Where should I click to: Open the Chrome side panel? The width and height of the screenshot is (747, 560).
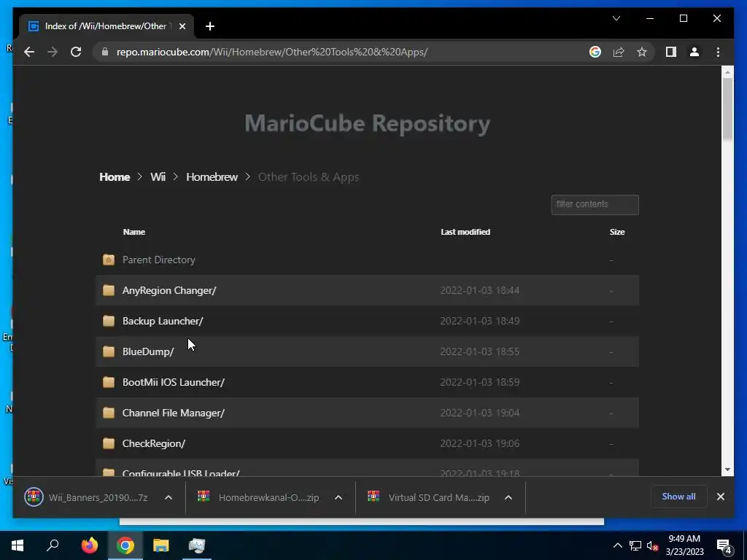tap(671, 52)
